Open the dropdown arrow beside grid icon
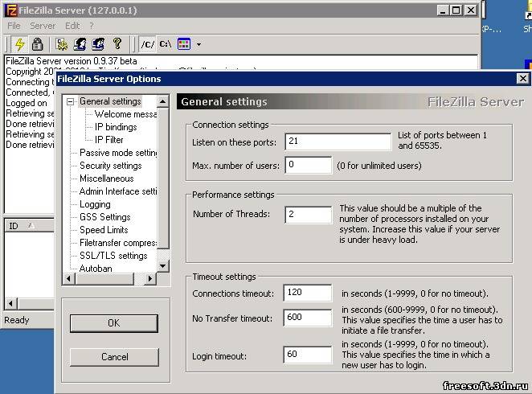The width and height of the screenshot is (532, 394). [198, 44]
